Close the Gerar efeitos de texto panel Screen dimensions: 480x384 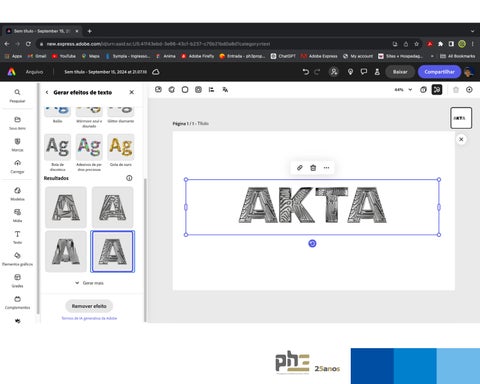click(x=132, y=92)
